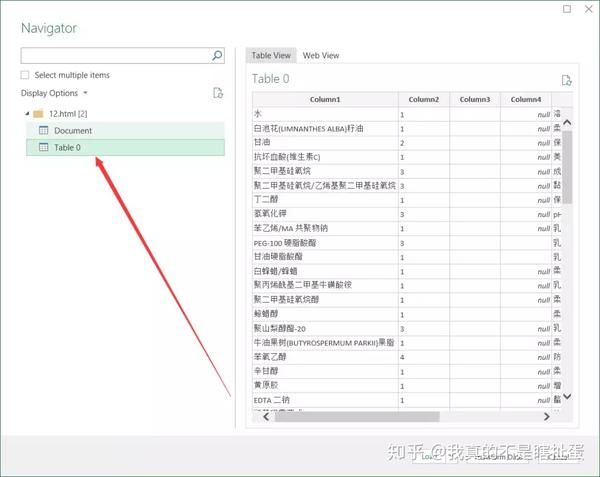Click the horizontal scrollbar thumb

[357, 417]
